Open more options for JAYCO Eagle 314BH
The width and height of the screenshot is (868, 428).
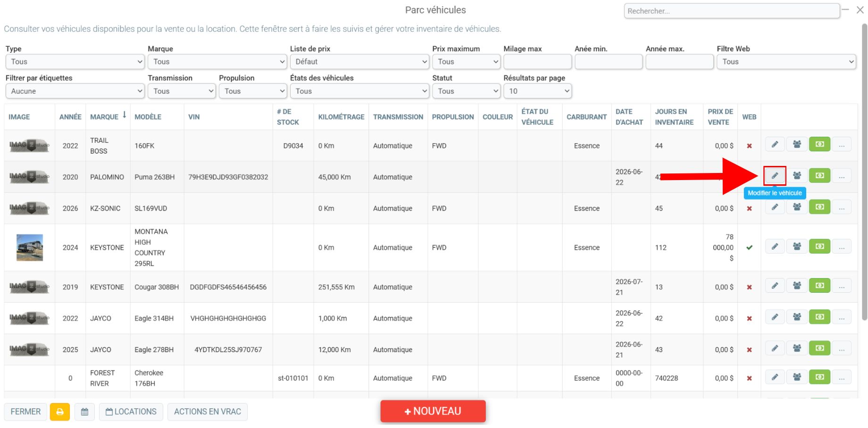(x=842, y=317)
